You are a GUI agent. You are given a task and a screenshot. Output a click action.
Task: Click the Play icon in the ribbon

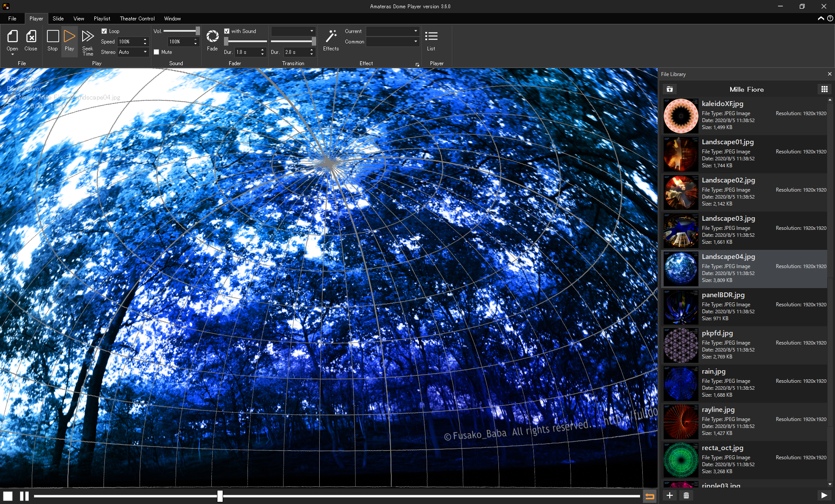coord(69,36)
